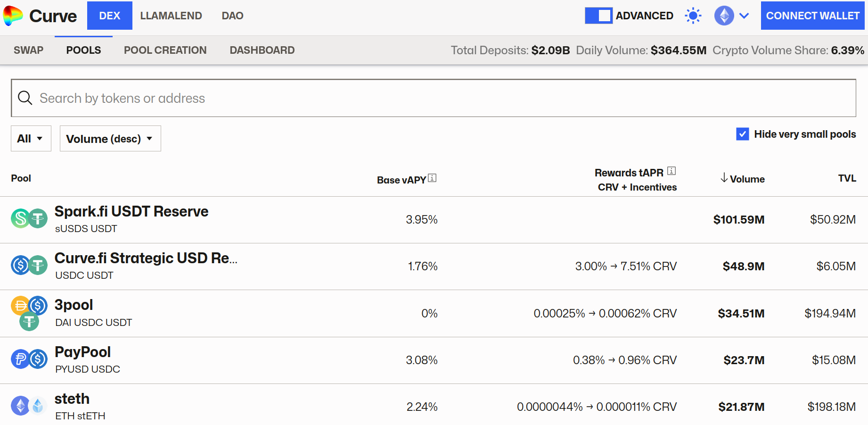Click the steth pool token icons
The image size is (868, 425).
(x=29, y=406)
